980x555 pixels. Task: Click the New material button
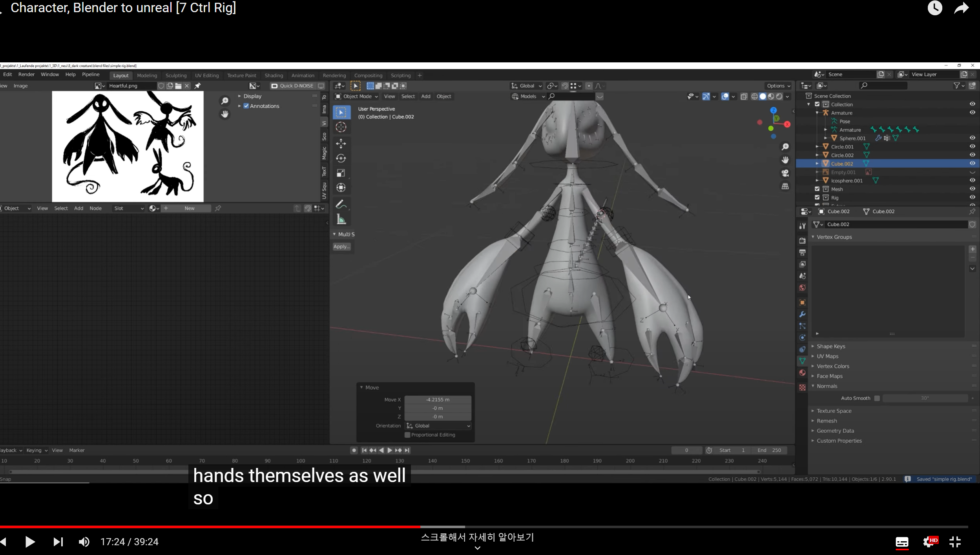189,208
